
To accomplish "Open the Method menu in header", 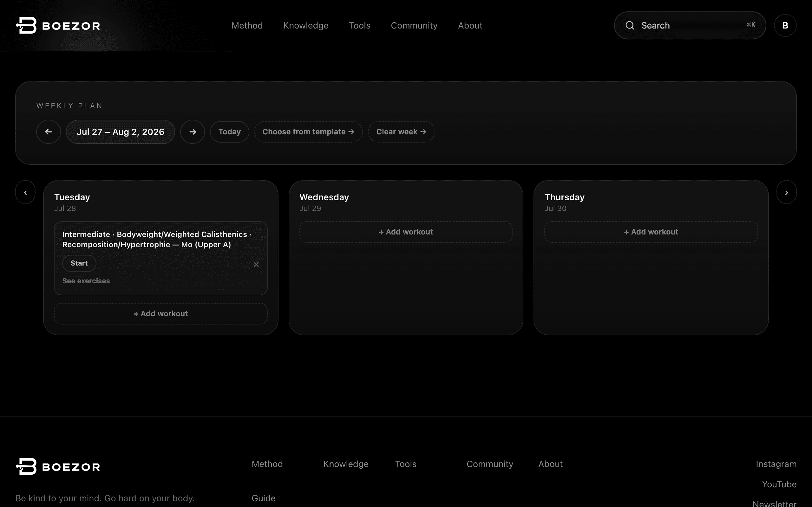I will coord(247,25).
